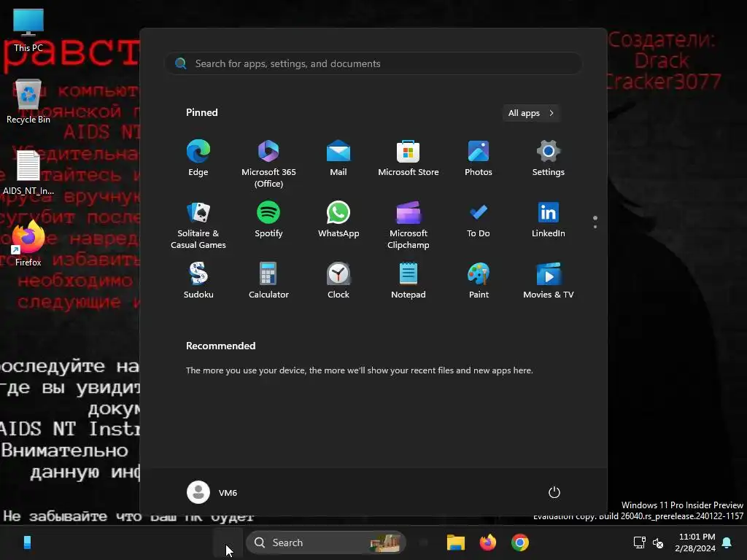Launch Microsoft 365 (Office)
Viewport: 747px width, 560px height.
(268, 163)
